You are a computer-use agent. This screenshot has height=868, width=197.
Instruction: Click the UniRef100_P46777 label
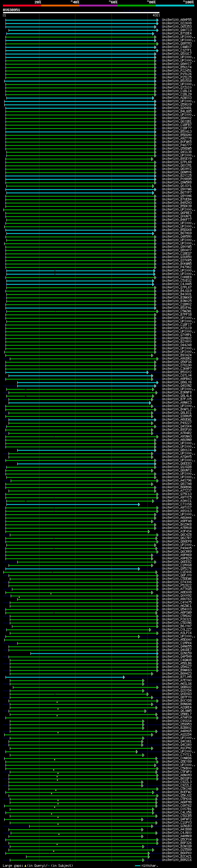pos(177,145)
